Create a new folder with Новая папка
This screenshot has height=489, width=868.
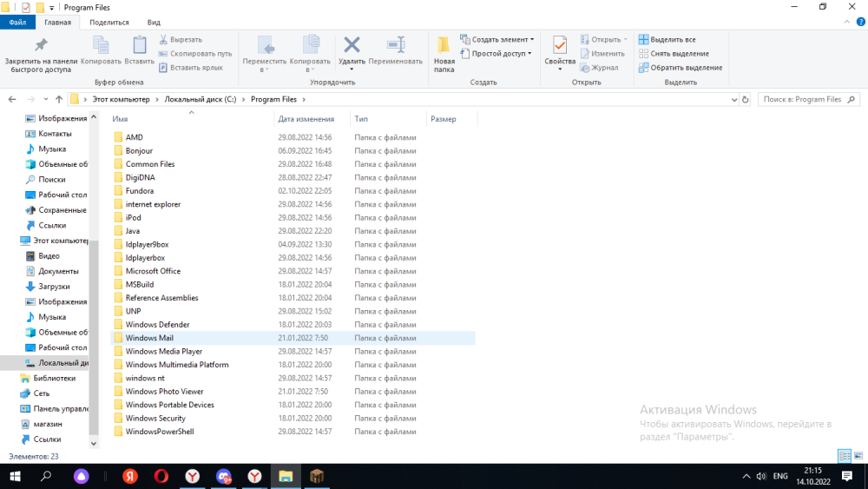(444, 54)
